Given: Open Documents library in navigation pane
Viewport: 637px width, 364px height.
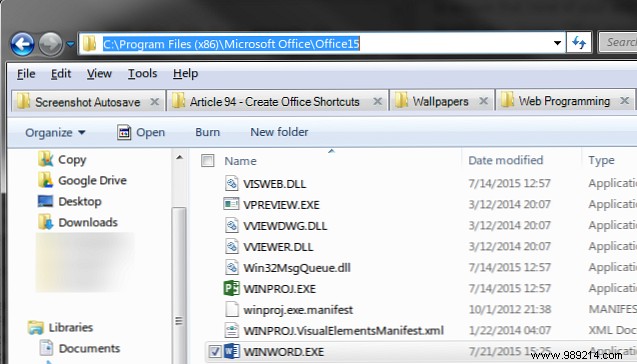Looking at the screenshot, I should tap(80, 348).
